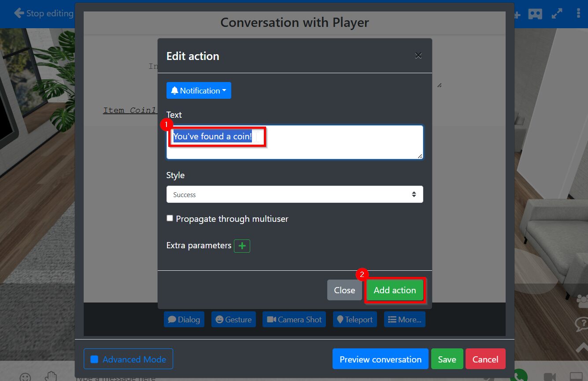The image size is (588, 381).
Task: Open the More... actions menu
Action: (x=404, y=320)
